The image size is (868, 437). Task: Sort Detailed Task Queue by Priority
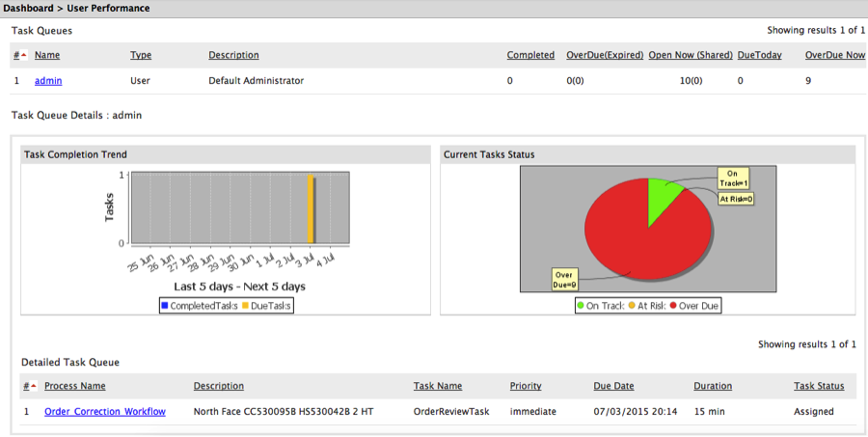click(x=526, y=386)
